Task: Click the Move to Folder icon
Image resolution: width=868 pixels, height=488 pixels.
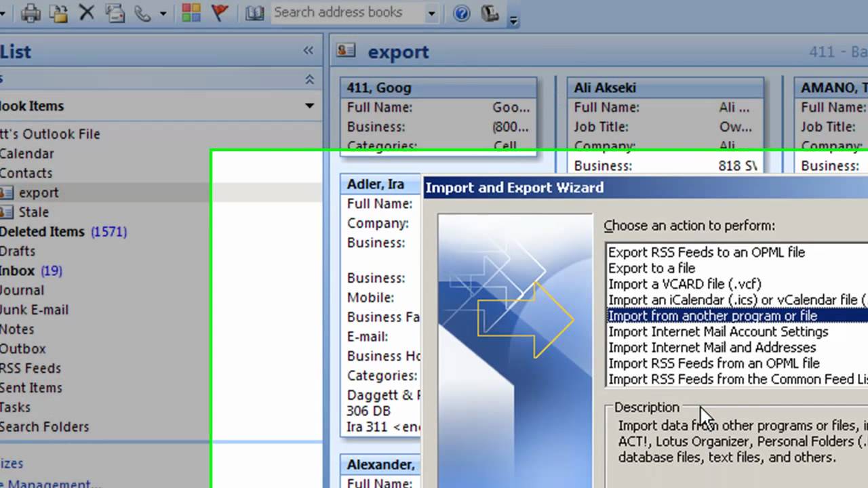Action: [x=59, y=12]
